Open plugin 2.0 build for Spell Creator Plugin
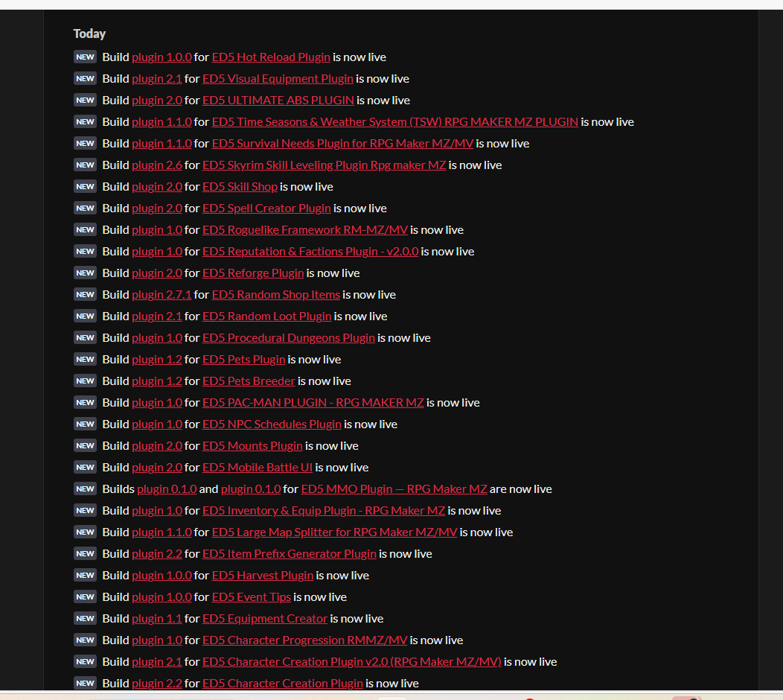The height and width of the screenshot is (700, 783). [157, 208]
